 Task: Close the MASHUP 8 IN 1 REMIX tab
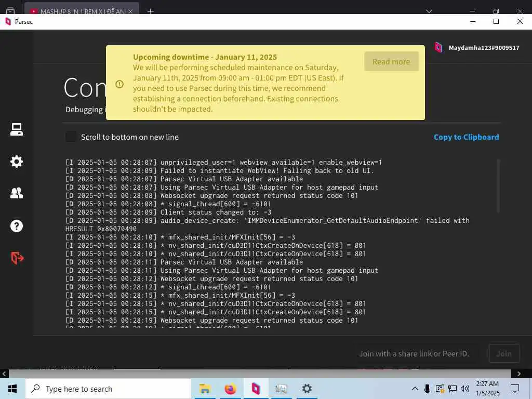(x=130, y=11)
